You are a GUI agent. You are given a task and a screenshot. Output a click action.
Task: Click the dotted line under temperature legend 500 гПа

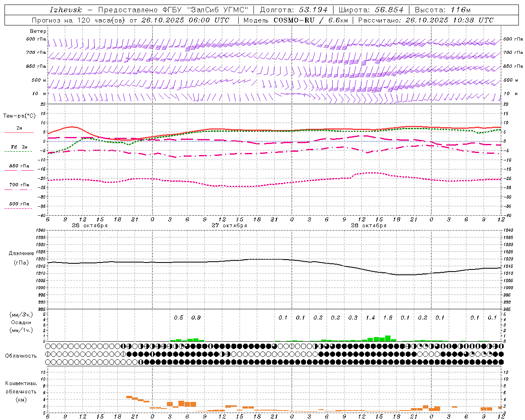point(18,209)
